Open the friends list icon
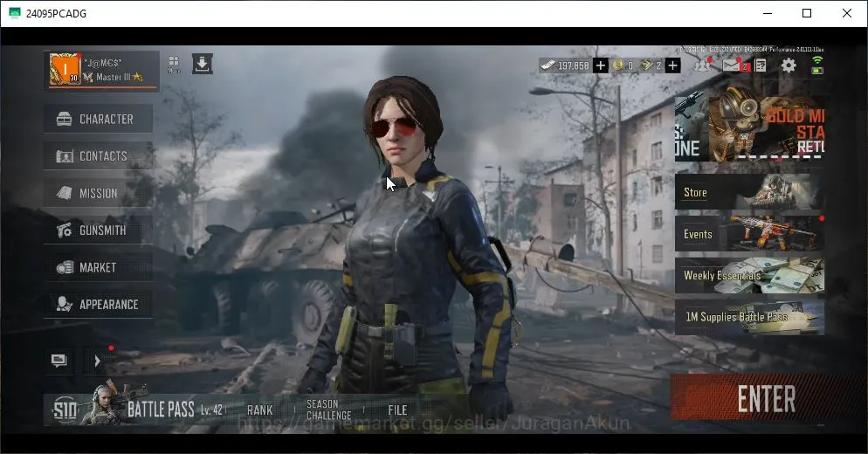This screenshot has height=454, width=868. [703, 65]
